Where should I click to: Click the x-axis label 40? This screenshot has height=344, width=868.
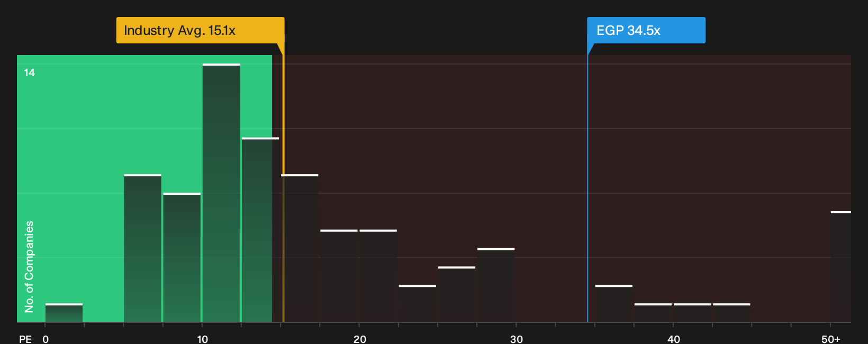pos(674,339)
